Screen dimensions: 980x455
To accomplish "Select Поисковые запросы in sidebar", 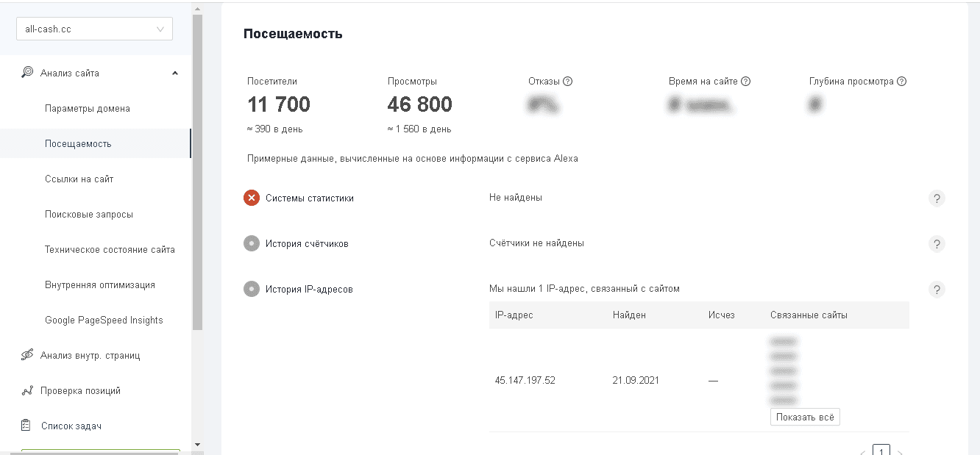I will [88, 215].
